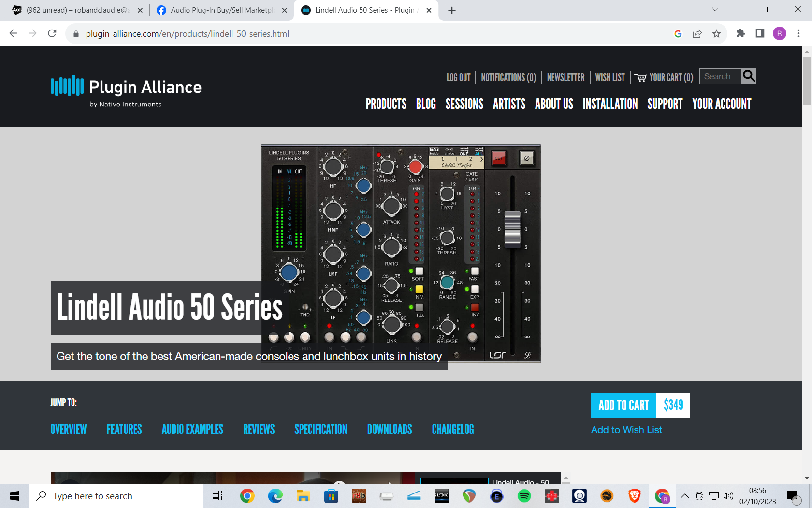This screenshot has height=508, width=812.
Task: Open the Windows Start menu
Action: click(x=14, y=496)
